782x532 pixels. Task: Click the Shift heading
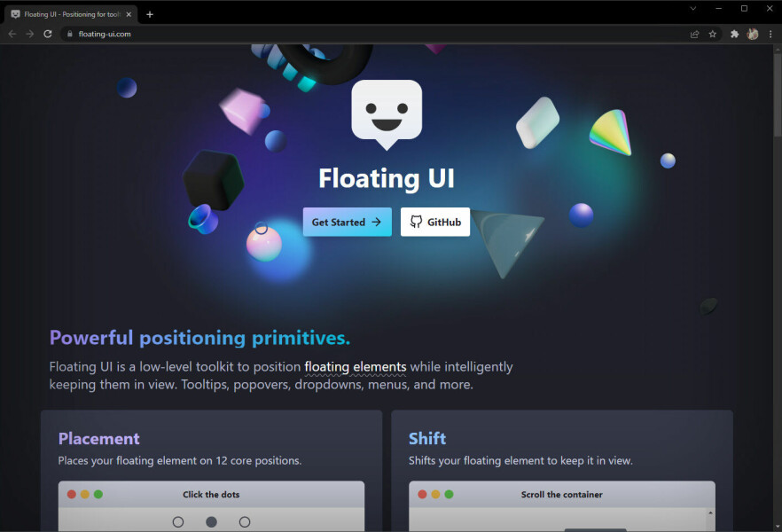(427, 438)
